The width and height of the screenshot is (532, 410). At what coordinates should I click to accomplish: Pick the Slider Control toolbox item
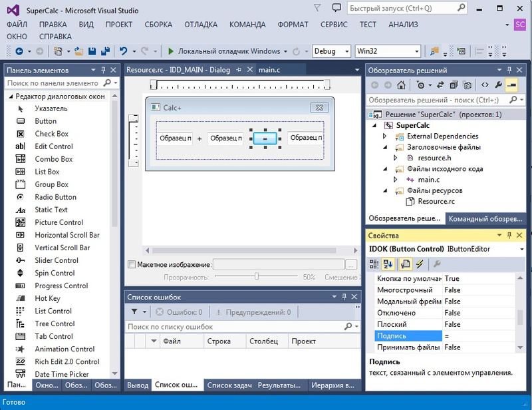point(57,260)
